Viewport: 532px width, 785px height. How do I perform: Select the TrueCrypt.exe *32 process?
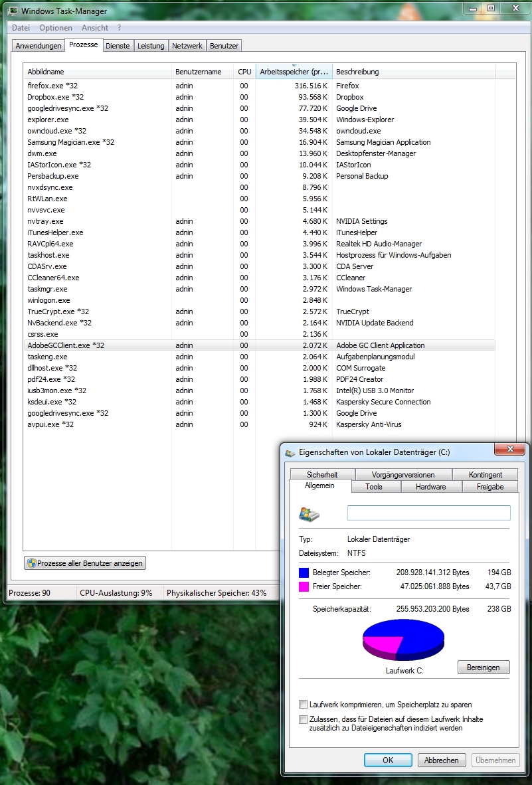[259, 311]
